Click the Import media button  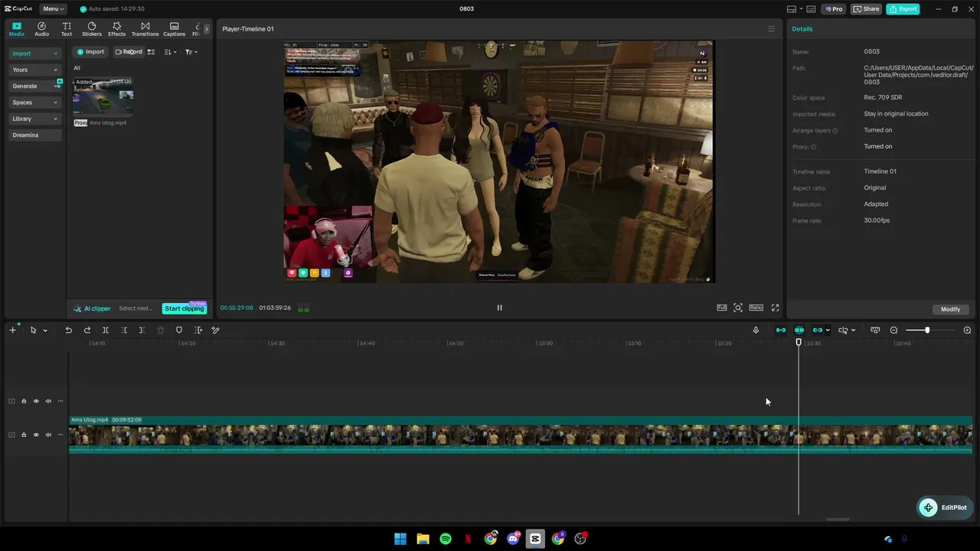(90, 52)
